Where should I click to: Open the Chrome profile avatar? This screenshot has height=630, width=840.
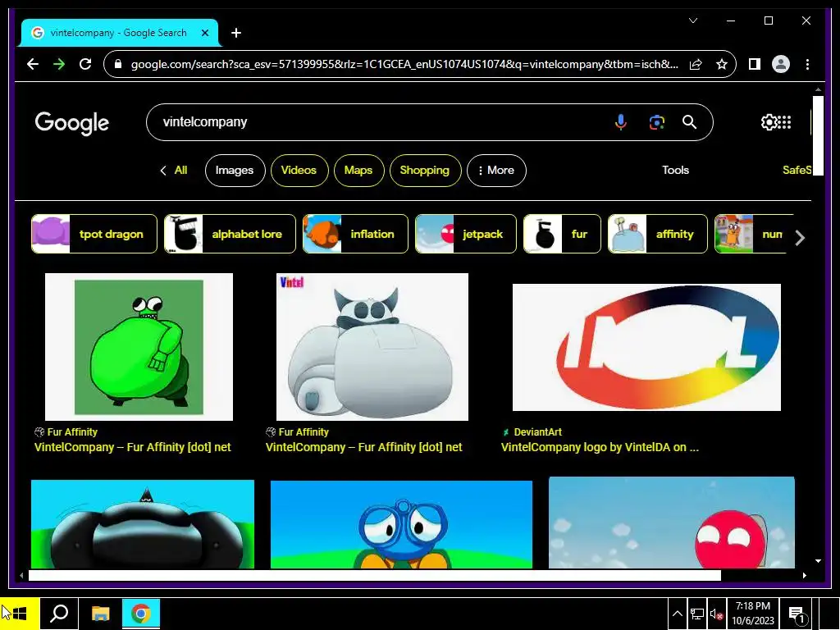pos(781,64)
